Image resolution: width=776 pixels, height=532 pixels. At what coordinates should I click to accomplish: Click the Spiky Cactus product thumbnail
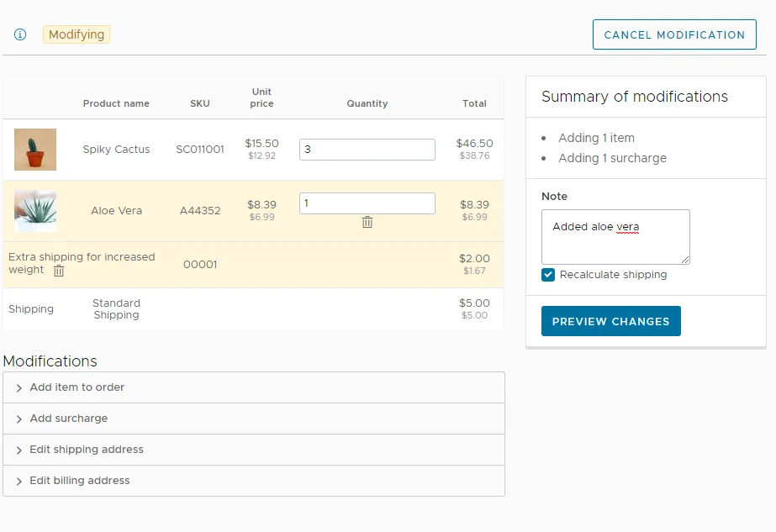35,150
